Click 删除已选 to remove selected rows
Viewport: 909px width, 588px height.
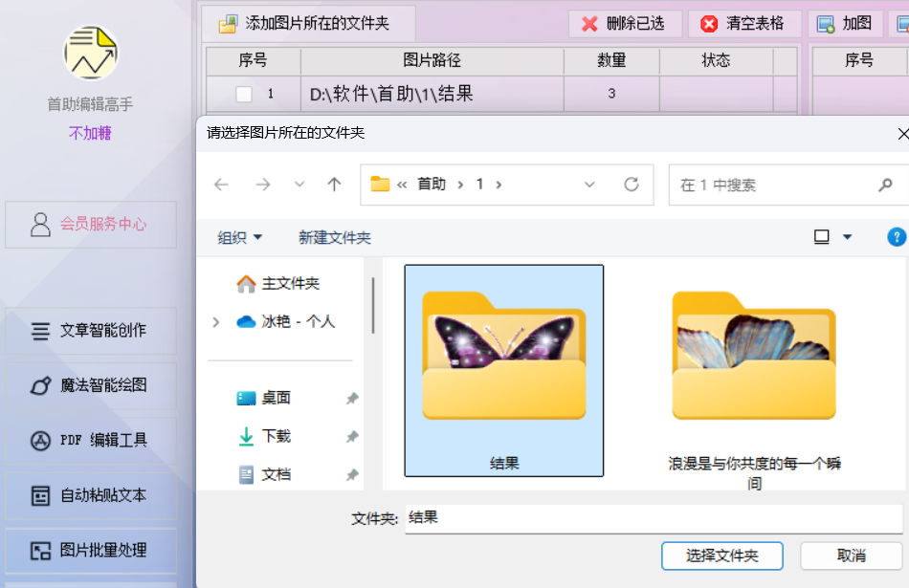(625, 24)
